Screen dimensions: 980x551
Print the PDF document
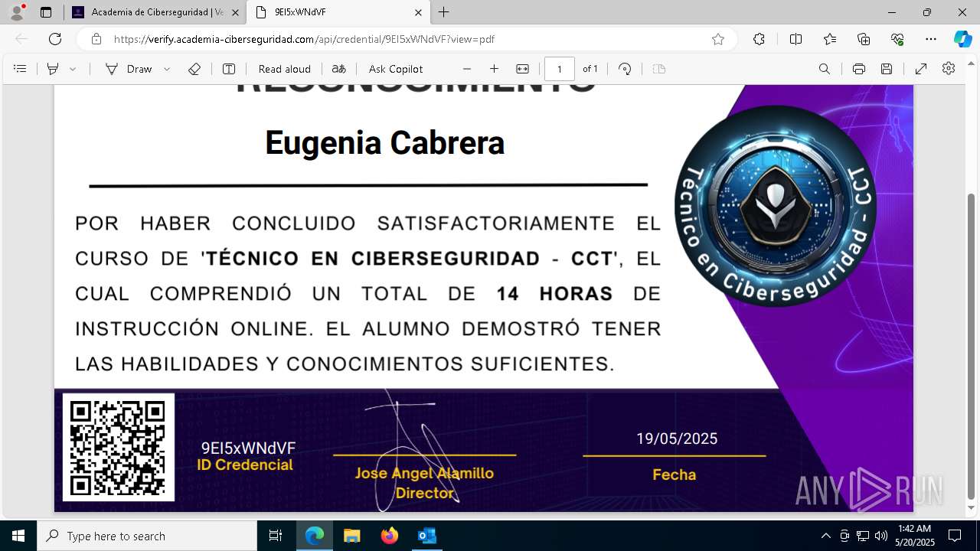pyautogui.click(x=859, y=69)
